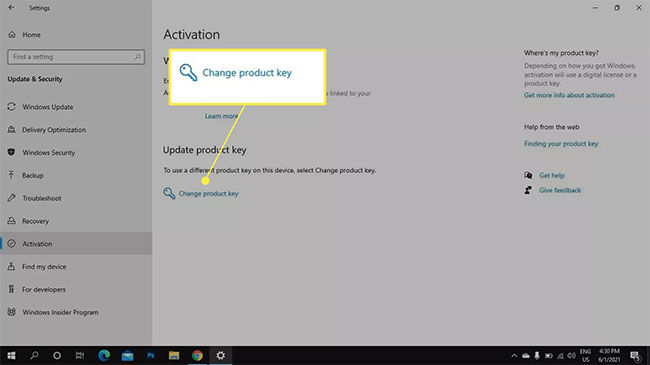The width and height of the screenshot is (650, 365).
Task: Click the Find a setting search box
Action: coord(76,57)
